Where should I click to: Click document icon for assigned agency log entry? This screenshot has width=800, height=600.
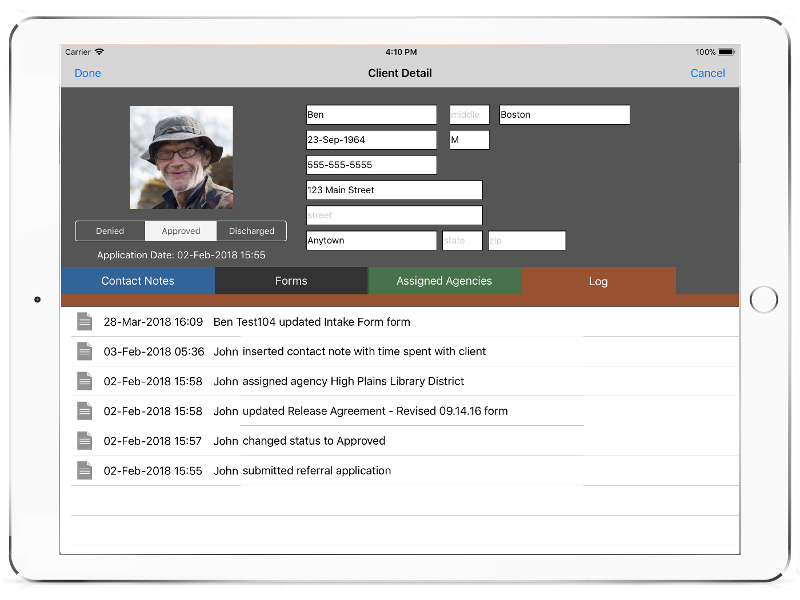(x=85, y=381)
